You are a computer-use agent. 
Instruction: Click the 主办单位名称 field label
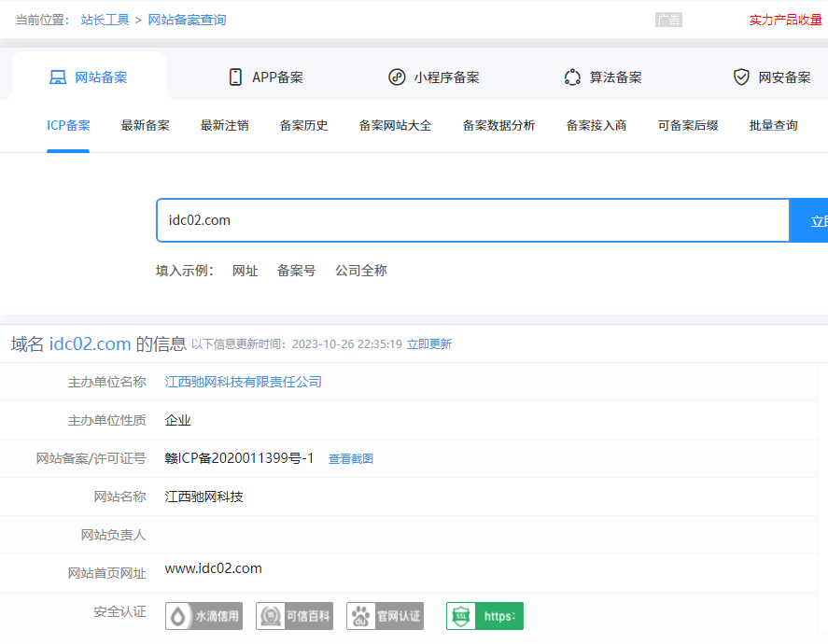(106, 382)
